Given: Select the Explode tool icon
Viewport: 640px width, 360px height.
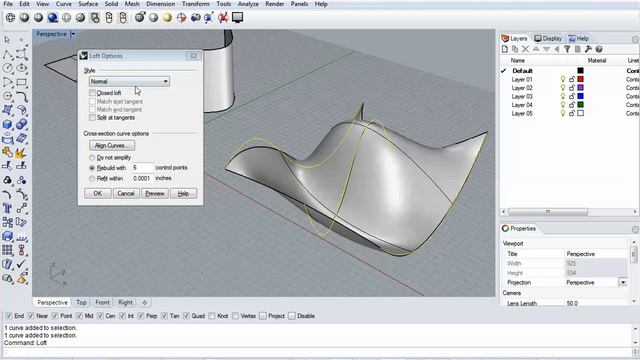Looking at the screenshot, I should 21,153.
